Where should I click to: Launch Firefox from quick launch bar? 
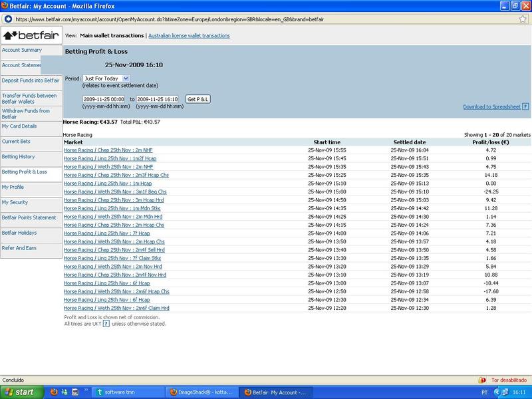[x=54, y=392]
